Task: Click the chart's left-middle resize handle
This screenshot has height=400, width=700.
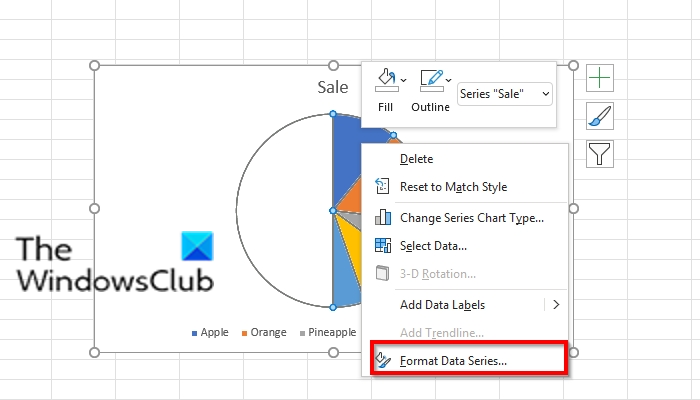Action: [94, 208]
